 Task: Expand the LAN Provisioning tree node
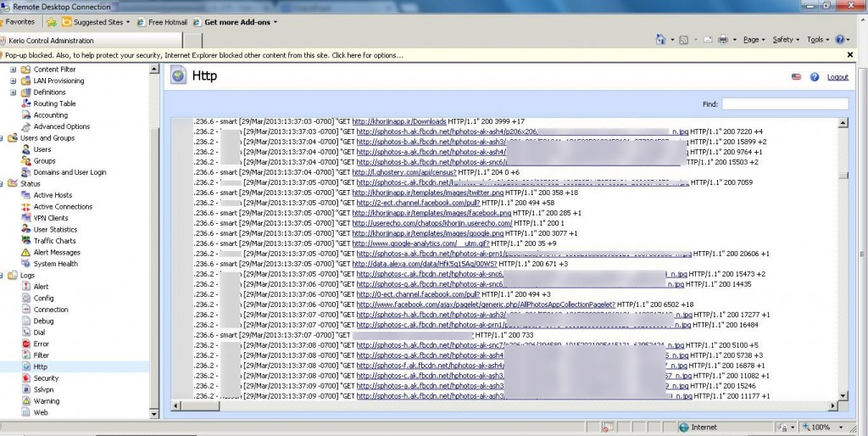pyautogui.click(x=14, y=81)
